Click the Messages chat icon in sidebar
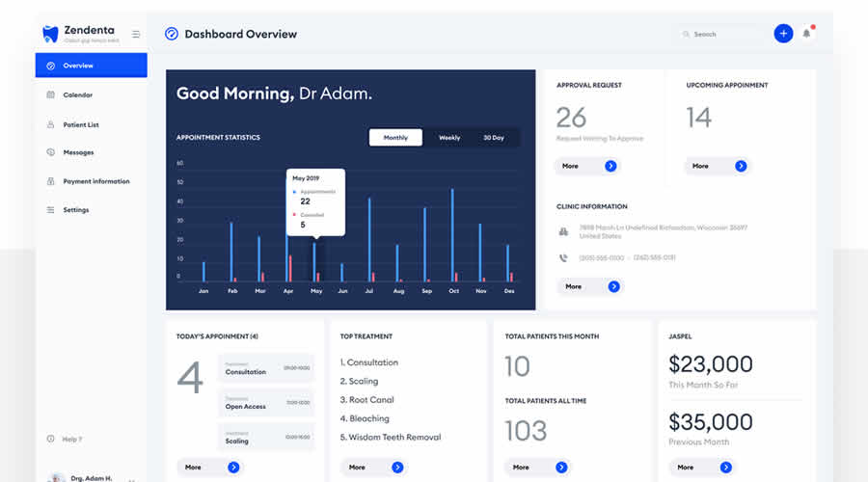 [x=51, y=152]
